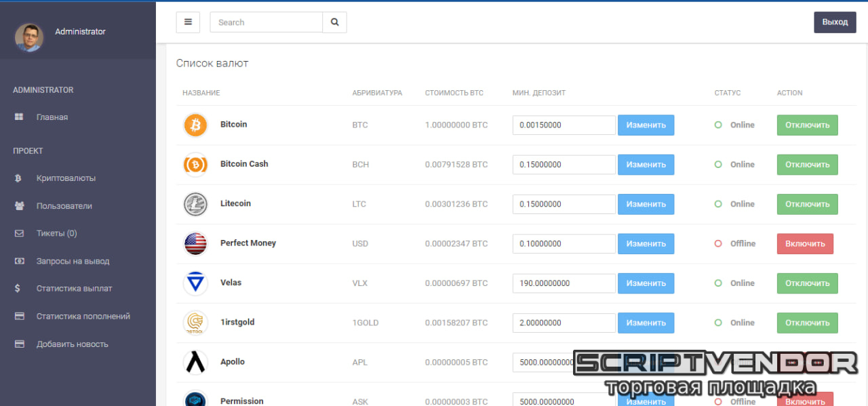Click the Perfect Money flag icon
This screenshot has width=868, height=406.
(x=195, y=243)
